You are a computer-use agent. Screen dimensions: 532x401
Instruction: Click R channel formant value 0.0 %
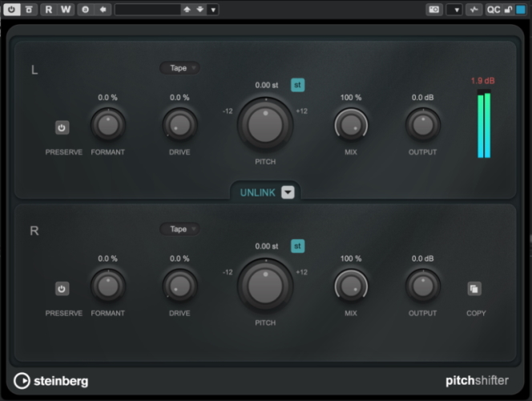tap(107, 258)
